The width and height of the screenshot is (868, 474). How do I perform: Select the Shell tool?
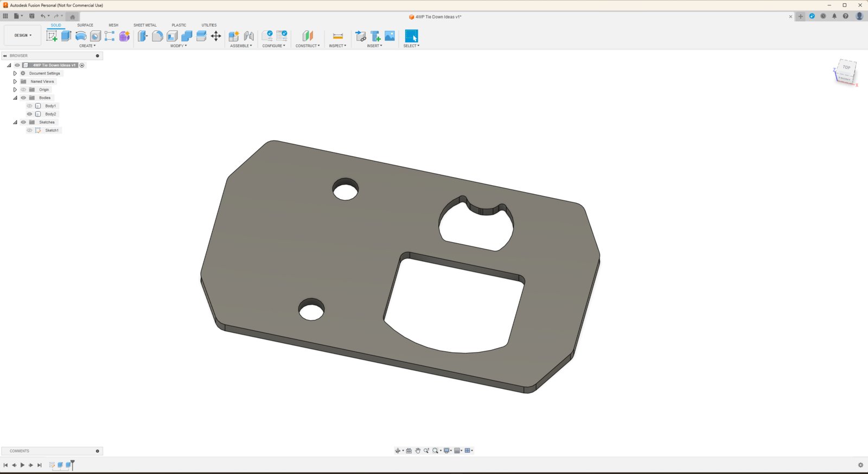172,36
